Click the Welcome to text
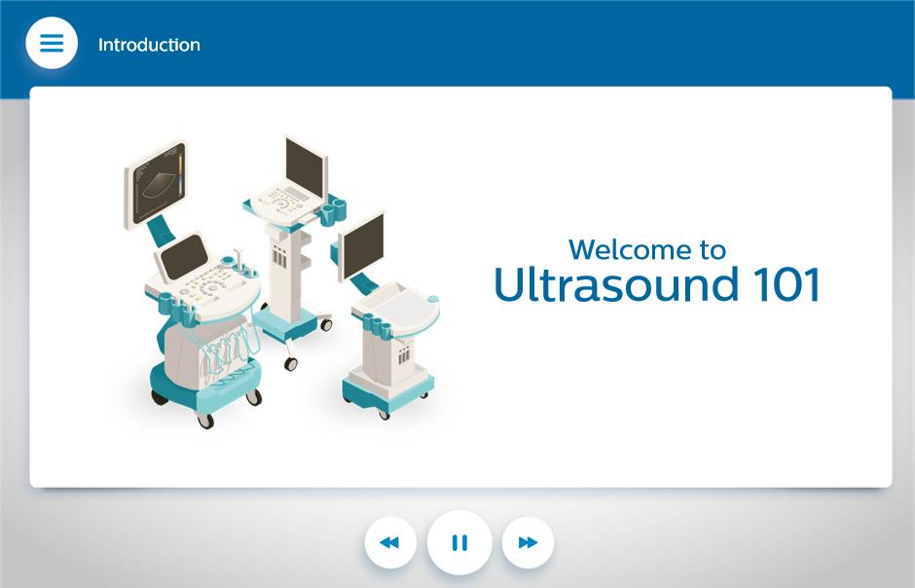The height and width of the screenshot is (588, 915). coord(647,249)
